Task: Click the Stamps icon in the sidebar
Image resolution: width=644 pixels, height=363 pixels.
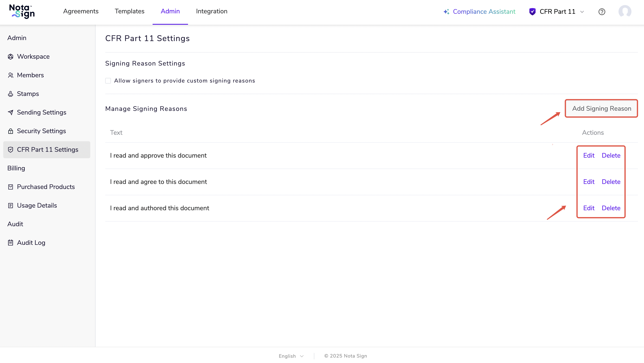Action: point(11,94)
